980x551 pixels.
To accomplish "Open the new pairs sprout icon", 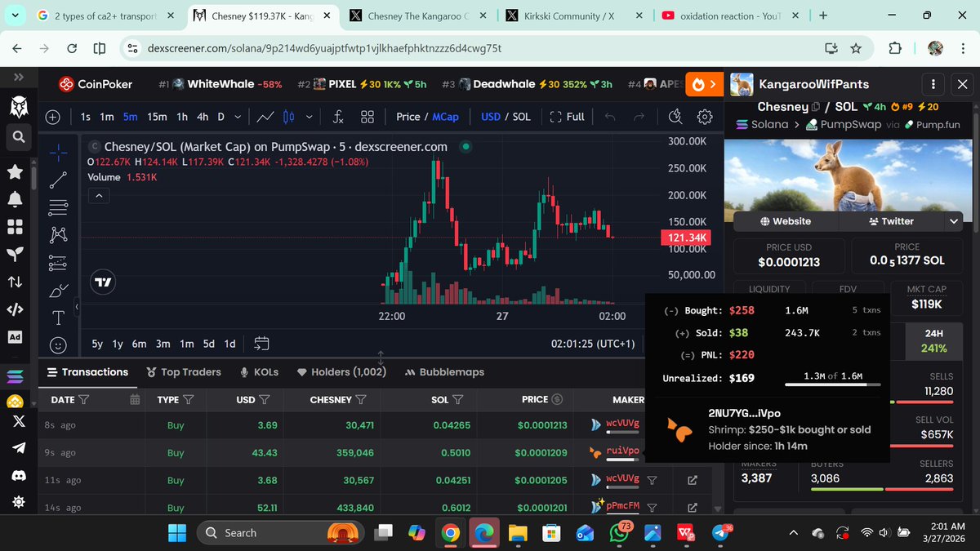I will [x=15, y=254].
